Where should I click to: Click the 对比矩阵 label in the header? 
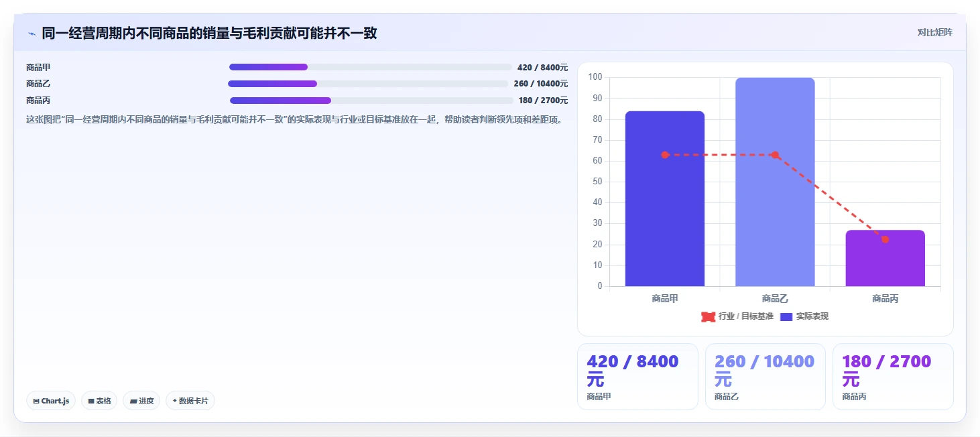coord(934,32)
